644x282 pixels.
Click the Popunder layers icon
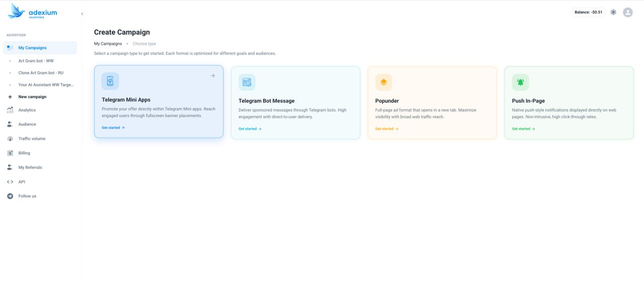pos(383,82)
